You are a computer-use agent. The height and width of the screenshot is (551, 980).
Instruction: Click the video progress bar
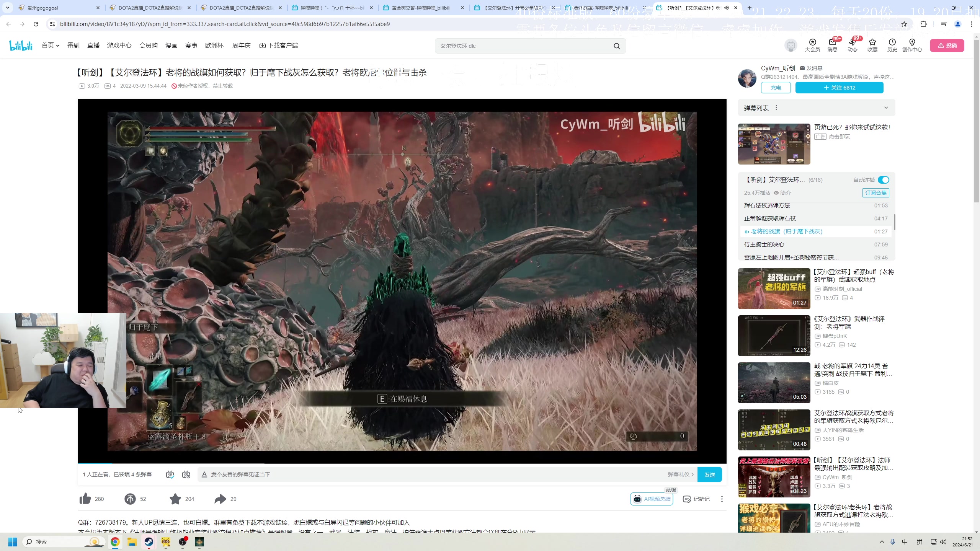(x=402, y=463)
